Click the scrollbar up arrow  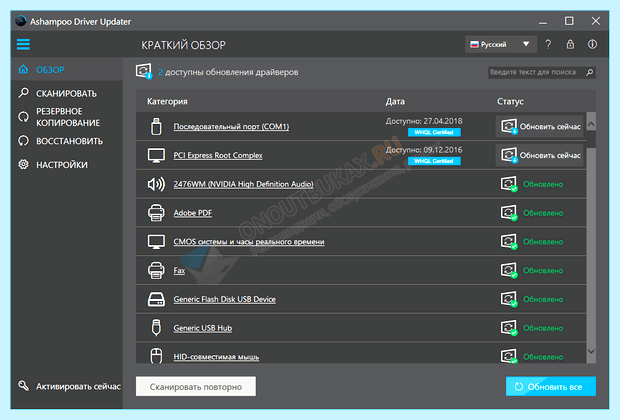tap(591, 124)
